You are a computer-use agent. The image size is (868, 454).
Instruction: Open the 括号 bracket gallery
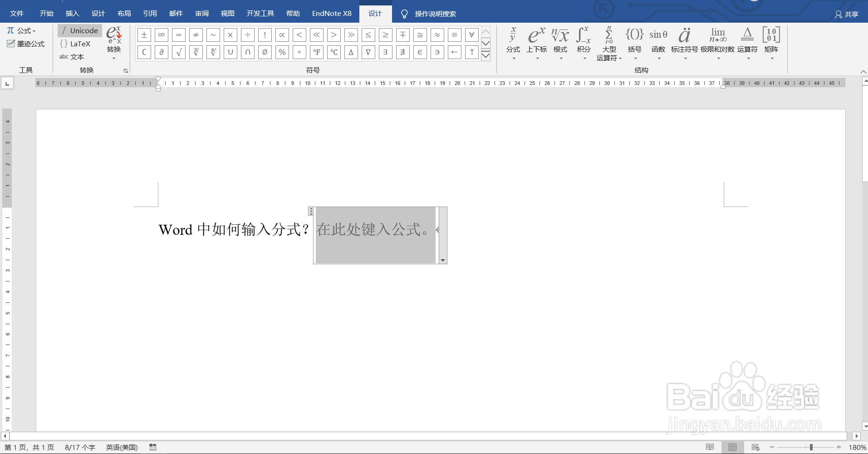(x=634, y=43)
